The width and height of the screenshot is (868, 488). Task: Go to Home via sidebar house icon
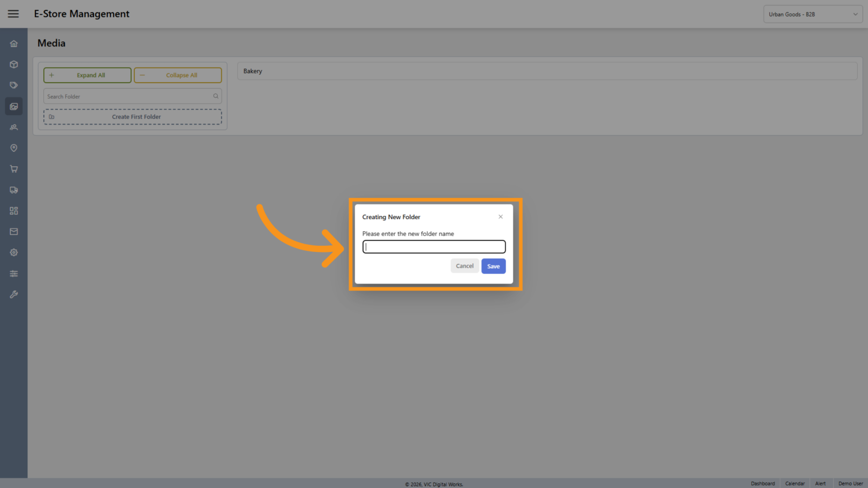(x=14, y=44)
